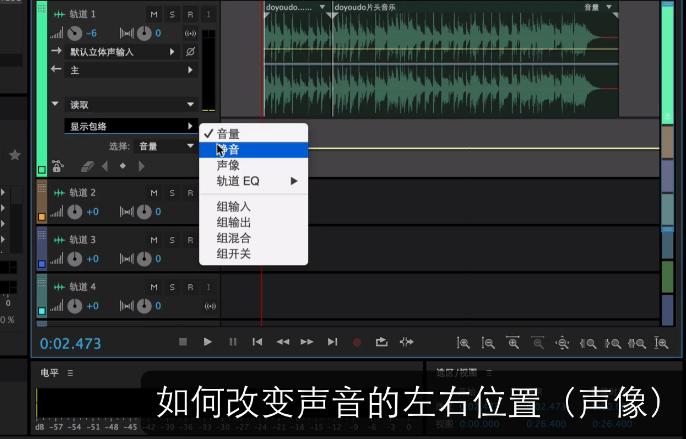The image size is (686, 439).
Task: Click 轨道 3 blue color square
Action: coord(42,264)
